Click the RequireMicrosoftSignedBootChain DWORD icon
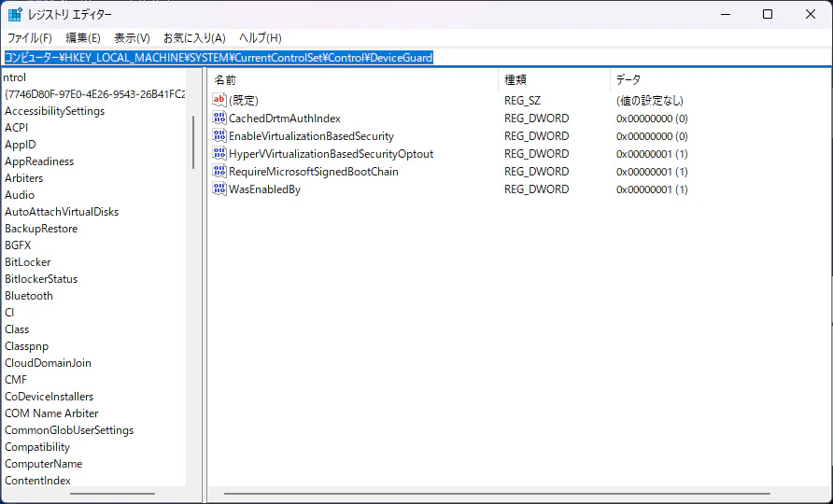Image resolution: width=833 pixels, height=504 pixels. (219, 171)
